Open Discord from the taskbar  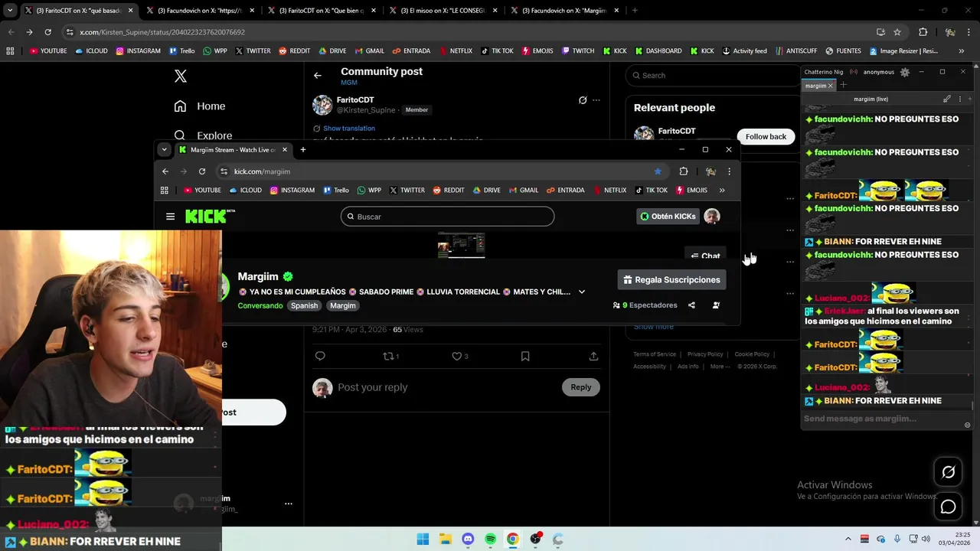click(x=468, y=540)
